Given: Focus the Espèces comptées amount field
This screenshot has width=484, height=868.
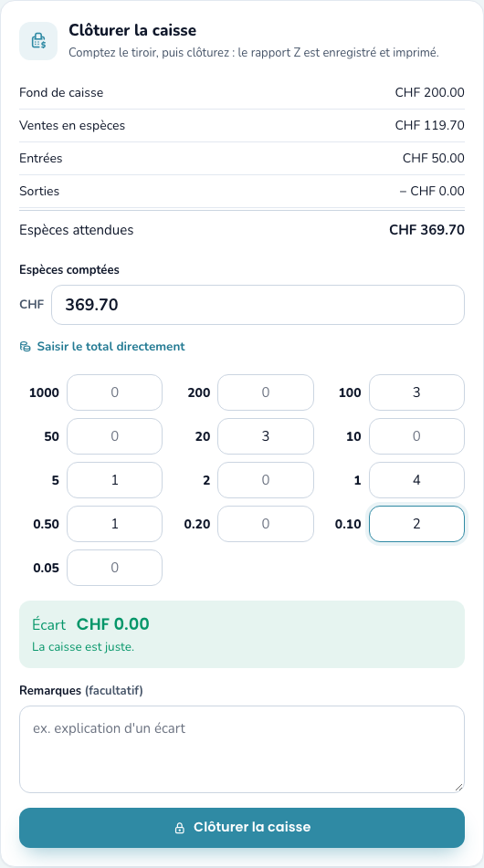Looking at the screenshot, I should click(258, 305).
